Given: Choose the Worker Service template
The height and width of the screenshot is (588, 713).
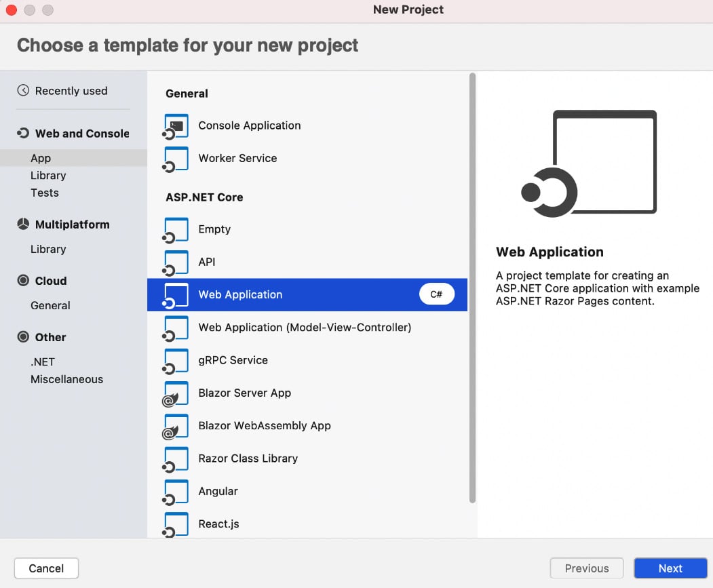Looking at the screenshot, I should click(x=307, y=158).
